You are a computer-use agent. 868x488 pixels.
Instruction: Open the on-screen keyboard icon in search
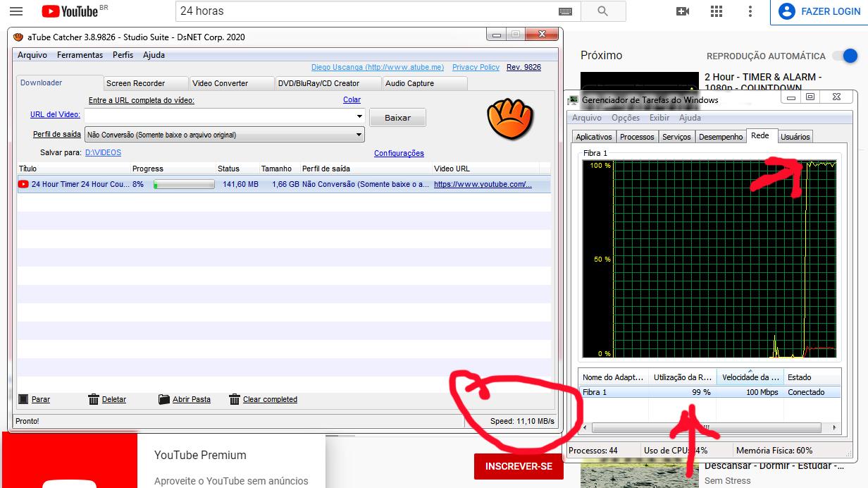(x=565, y=11)
